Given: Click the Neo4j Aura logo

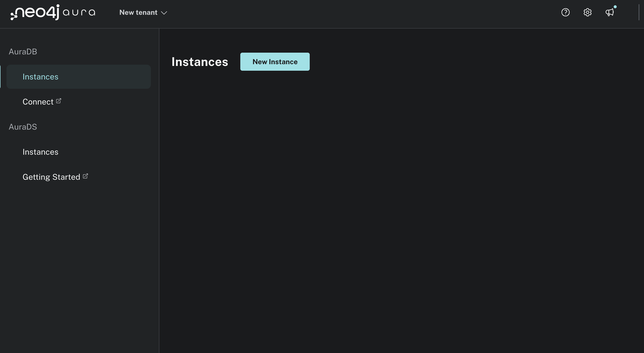Looking at the screenshot, I should coord(53,12).
